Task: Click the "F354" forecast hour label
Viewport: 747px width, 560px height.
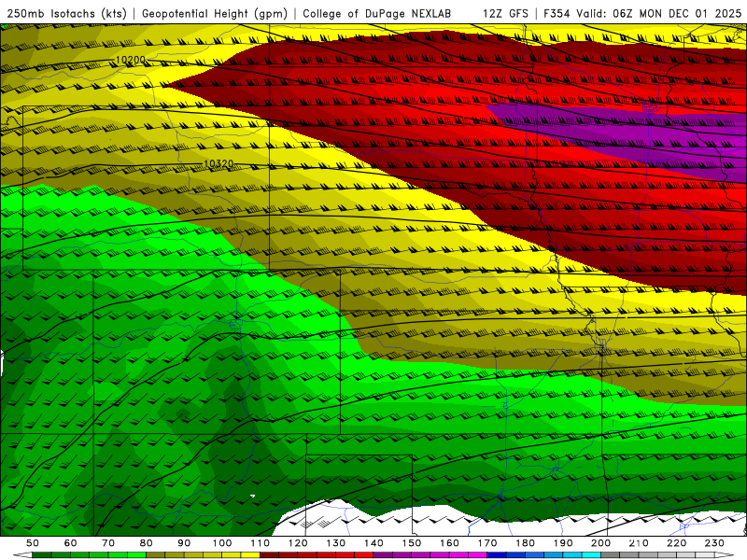Action: [557, 14]
